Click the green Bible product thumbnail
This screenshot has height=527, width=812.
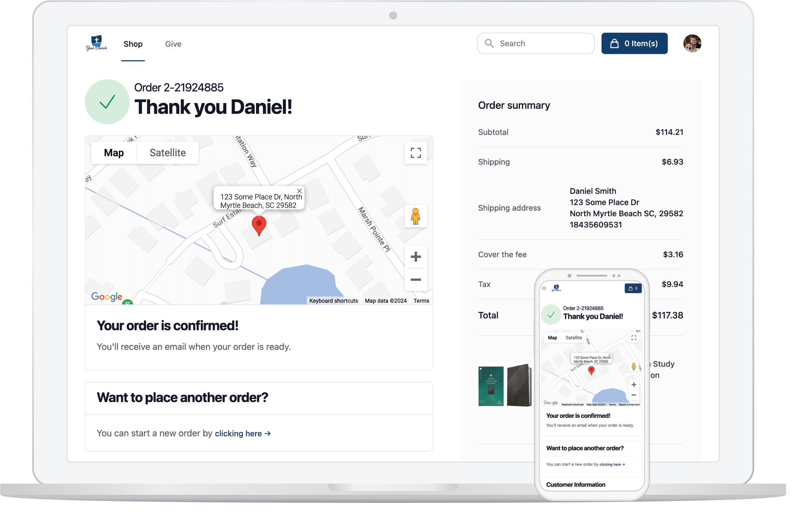pyautogui.click(x=491, y=386)
